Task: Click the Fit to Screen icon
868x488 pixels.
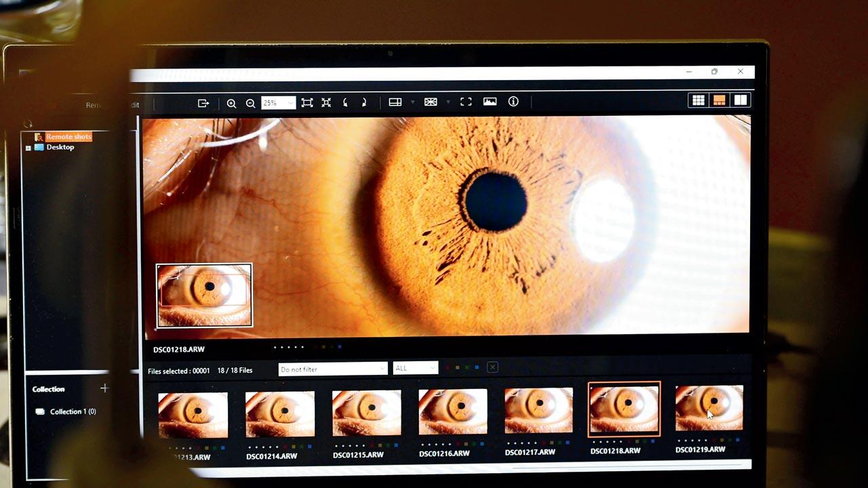Action: click(x=307, y=102)
